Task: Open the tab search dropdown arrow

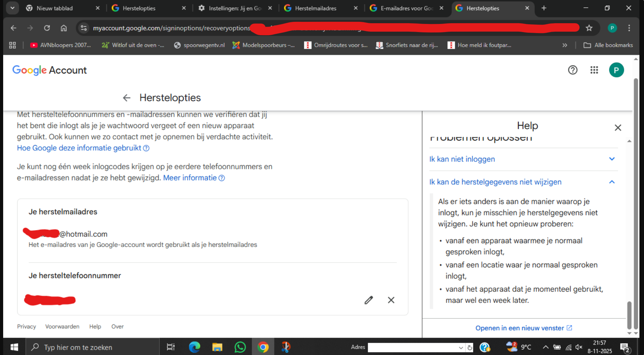Action: click(x=12, y=8)
